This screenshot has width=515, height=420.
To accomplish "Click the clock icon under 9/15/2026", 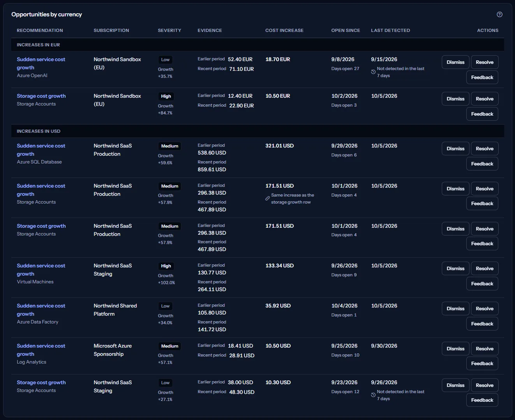I will (373, 72).
